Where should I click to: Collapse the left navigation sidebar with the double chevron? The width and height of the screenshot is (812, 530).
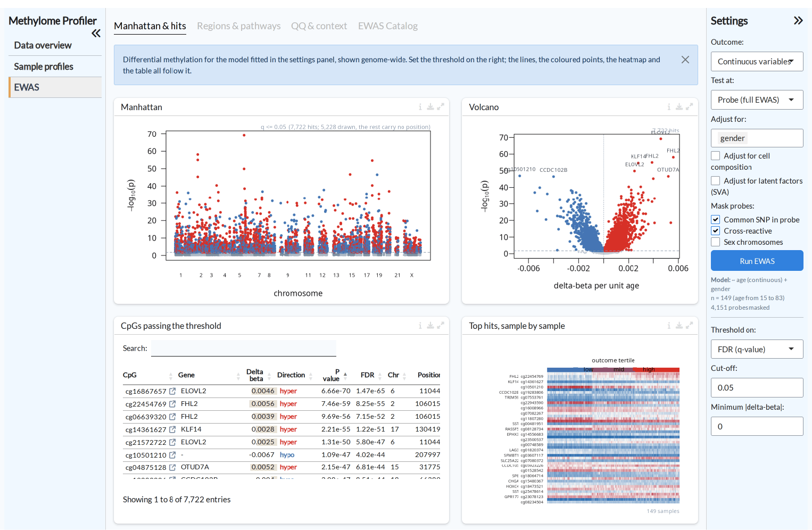tap(96, 34)
